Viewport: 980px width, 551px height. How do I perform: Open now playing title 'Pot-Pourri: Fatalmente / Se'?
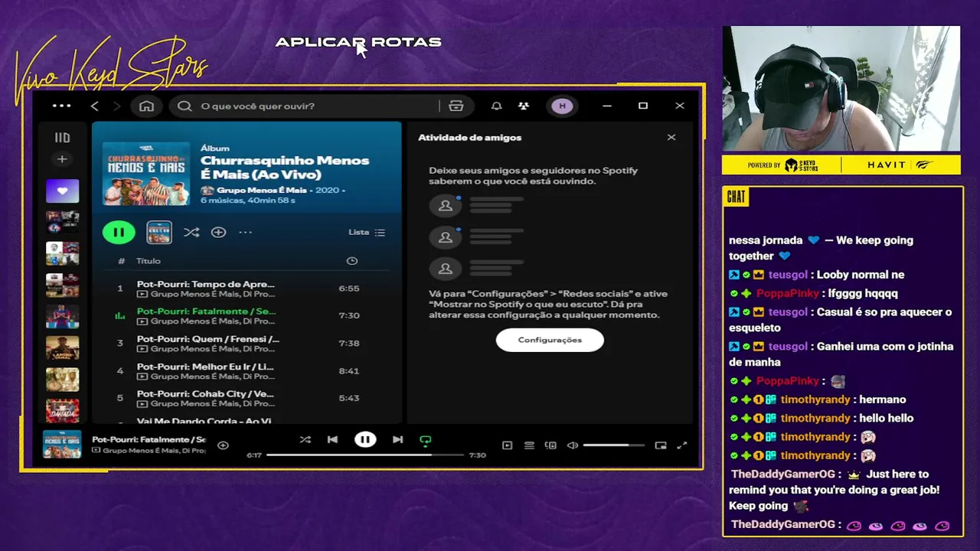pyautogui.click(x=149, y=440)
